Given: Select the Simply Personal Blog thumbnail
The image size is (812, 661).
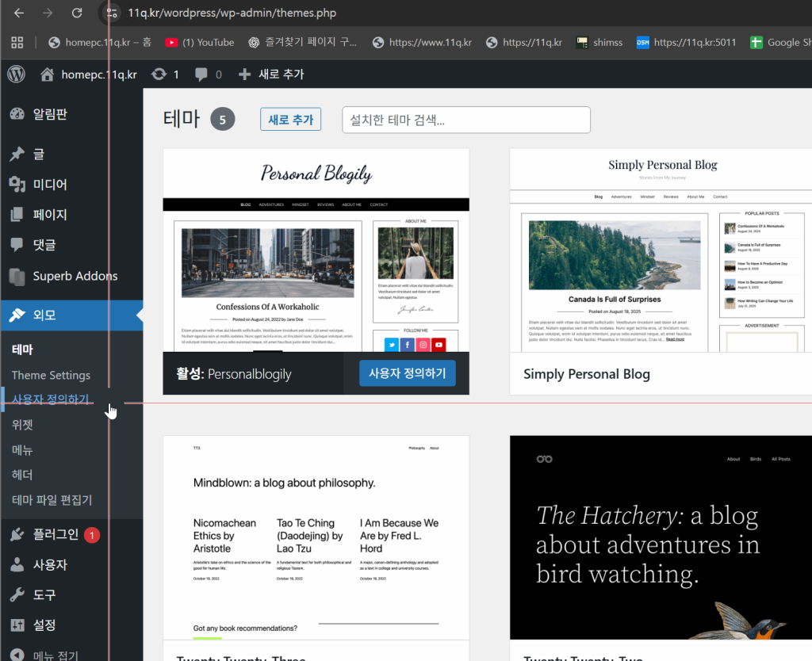Looking at the screenshot, I should tap(661, 250).
